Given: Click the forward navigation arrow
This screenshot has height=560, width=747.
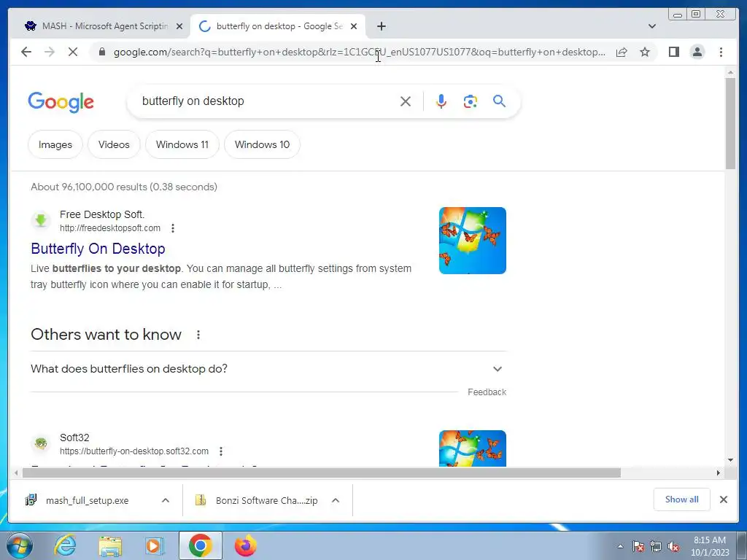Looking at the screenshot, I should (x=50, y=52).
